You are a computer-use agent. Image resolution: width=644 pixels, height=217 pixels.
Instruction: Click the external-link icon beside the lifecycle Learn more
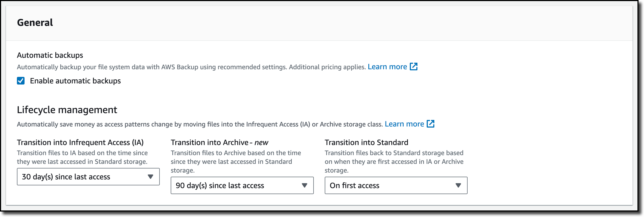(x=431, y=124)
